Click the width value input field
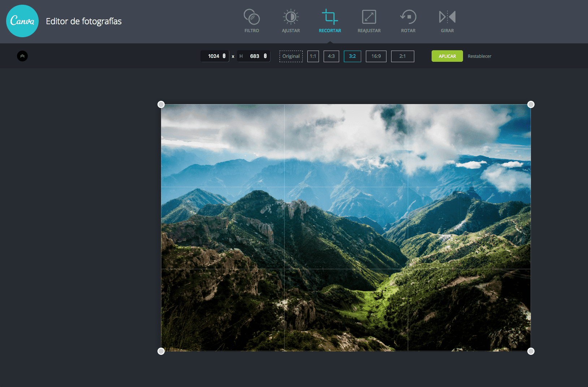588x387 pixels. click(214, 56)
